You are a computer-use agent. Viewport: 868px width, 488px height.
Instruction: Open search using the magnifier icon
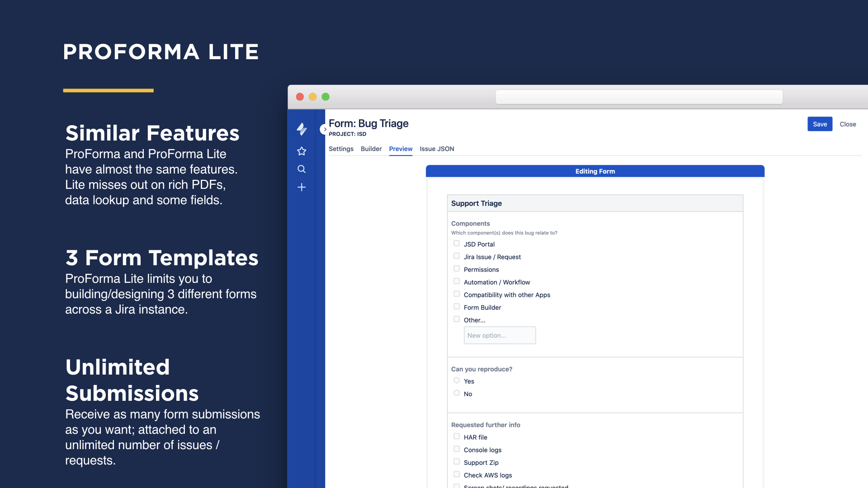coord(302,169)
